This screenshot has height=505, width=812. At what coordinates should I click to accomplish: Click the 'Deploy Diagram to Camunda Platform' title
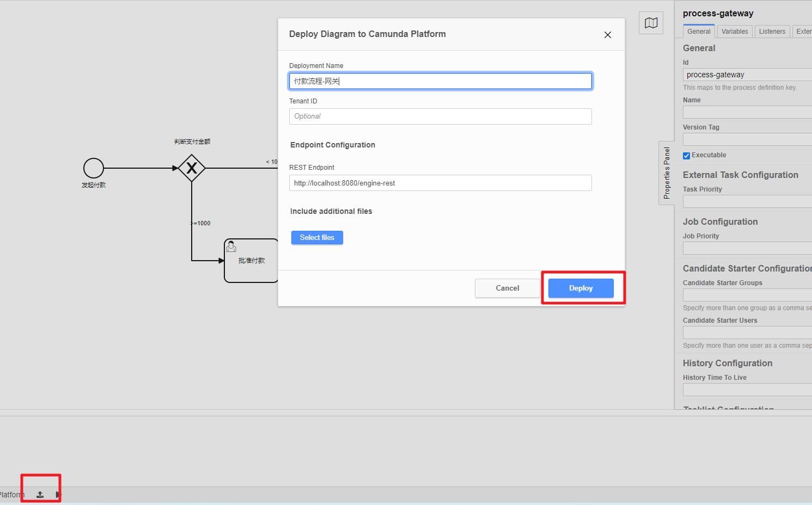(x=368, y=34)
